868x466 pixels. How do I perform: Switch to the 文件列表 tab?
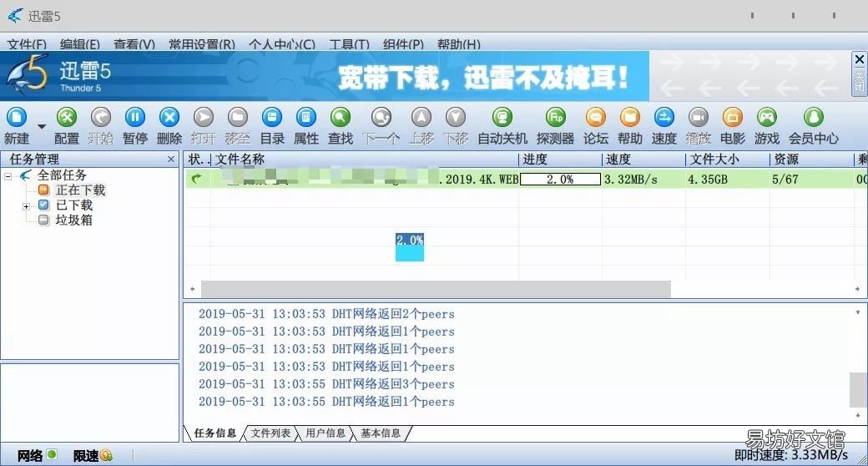pos(270,433)
